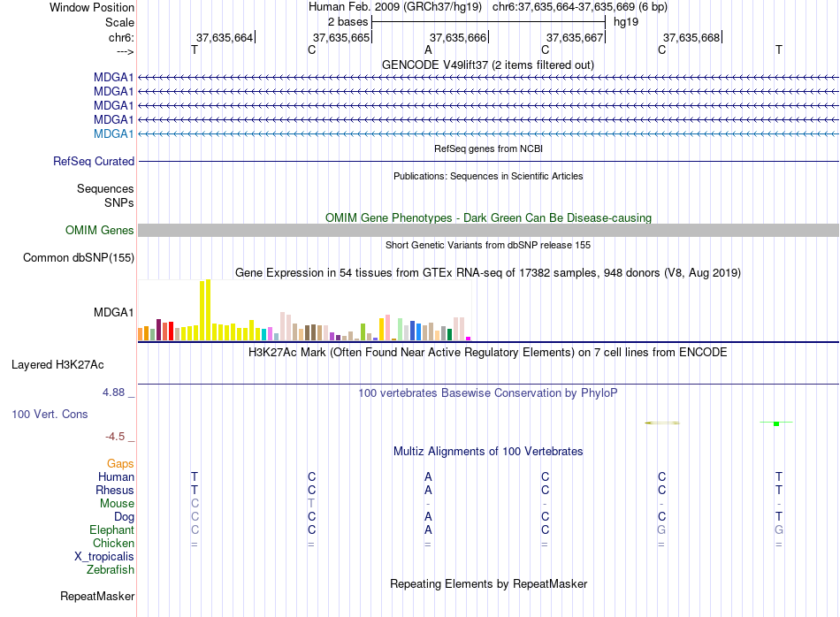This screenshot has width=840, height=617.
Task: Click the hg19 label beside the scale bar
Action: [x=626, y=22]
